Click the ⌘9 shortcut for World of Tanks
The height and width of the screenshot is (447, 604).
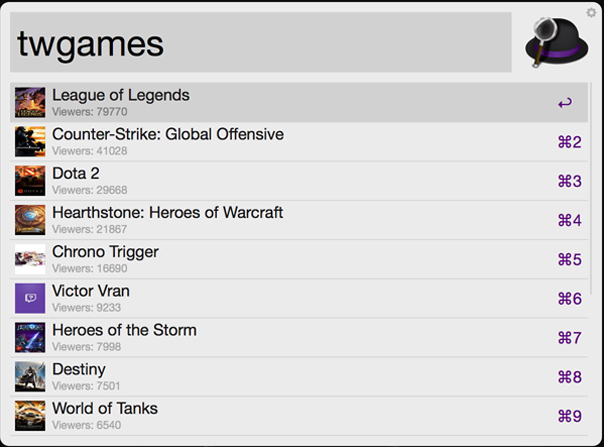point(569,416)
